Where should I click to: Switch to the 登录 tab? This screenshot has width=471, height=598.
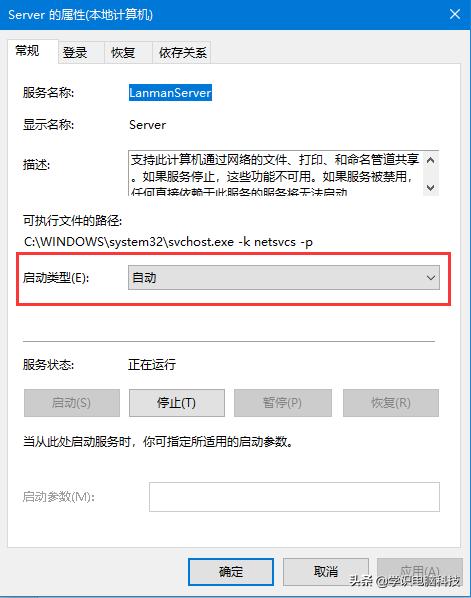(75, 52)
